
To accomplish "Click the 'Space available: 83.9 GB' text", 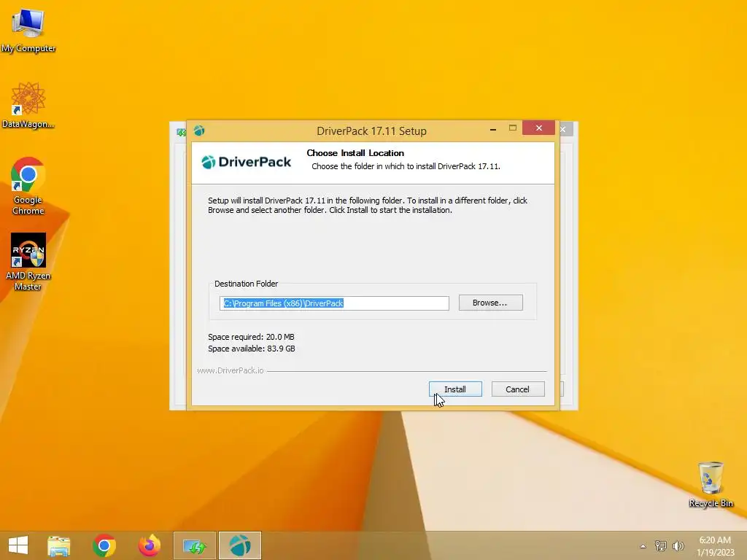I will click(252, 349).
